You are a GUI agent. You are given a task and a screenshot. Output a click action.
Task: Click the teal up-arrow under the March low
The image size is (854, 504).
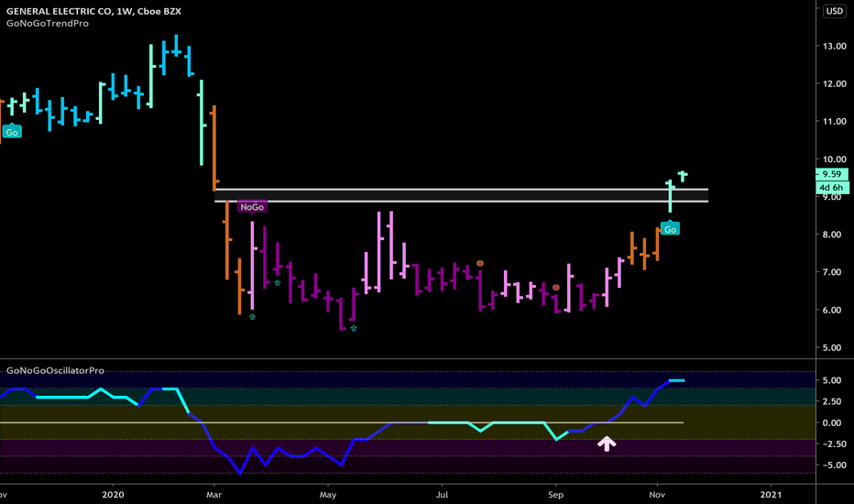(x=252, y=316)
